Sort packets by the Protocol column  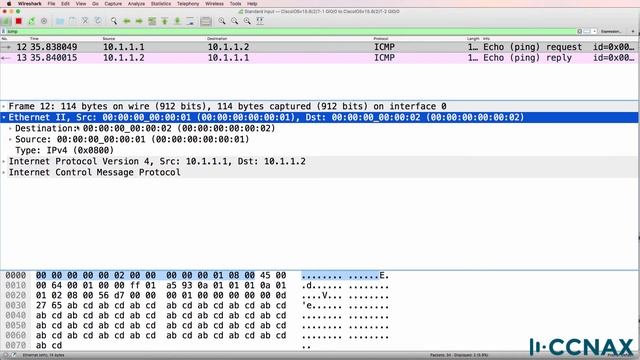click(x=380, y=38)
